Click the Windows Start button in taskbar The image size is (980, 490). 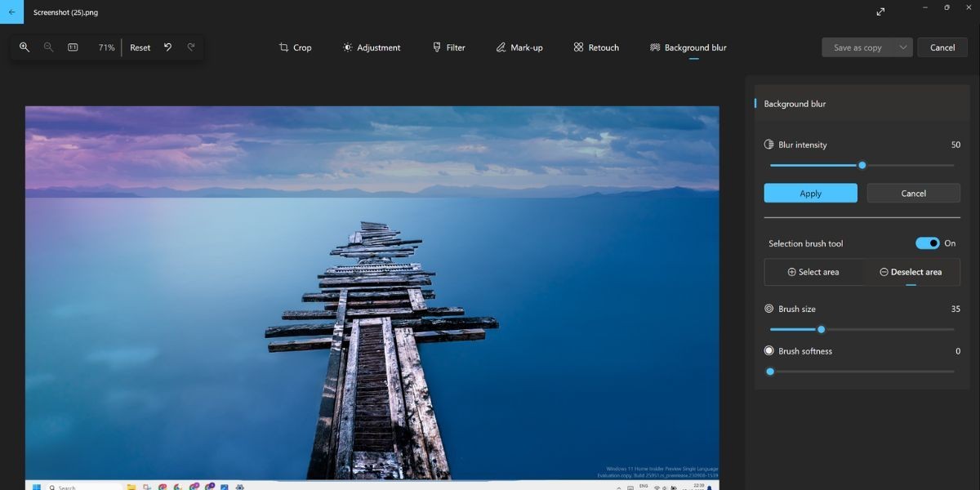coord(36,487)
